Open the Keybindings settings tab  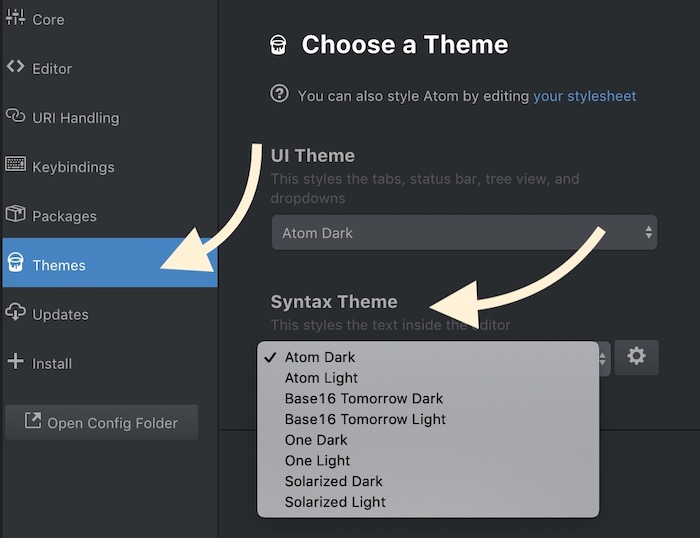coord(73,167)
